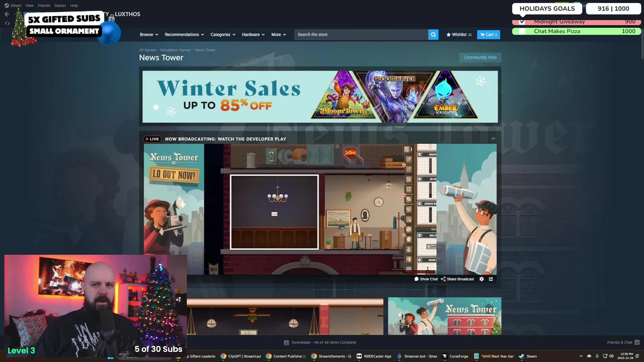
Task: Open StreamElements Chrome taskbar item
Action: coord(331,356)
